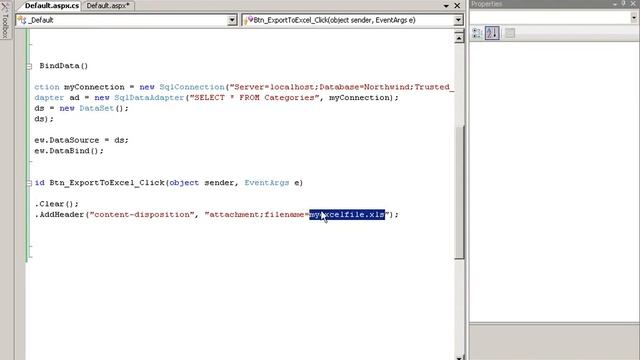Viewport: 640px width, 360px height.
Task: Click the ew.DataSource = ds; line
Action: pyautogui.click(x=81, y=140)
